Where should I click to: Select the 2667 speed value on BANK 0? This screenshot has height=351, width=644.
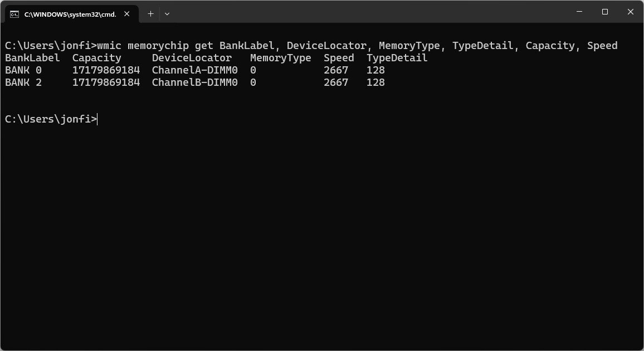coord(338,70)
